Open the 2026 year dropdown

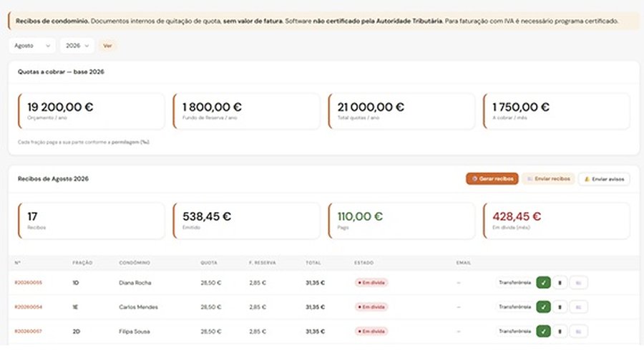[x=77, y=46]
